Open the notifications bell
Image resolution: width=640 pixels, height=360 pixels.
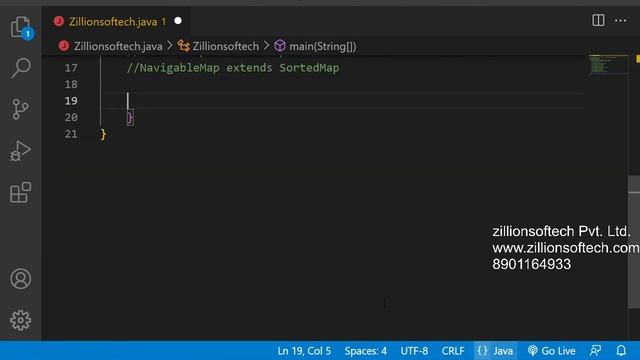(621, 351)
